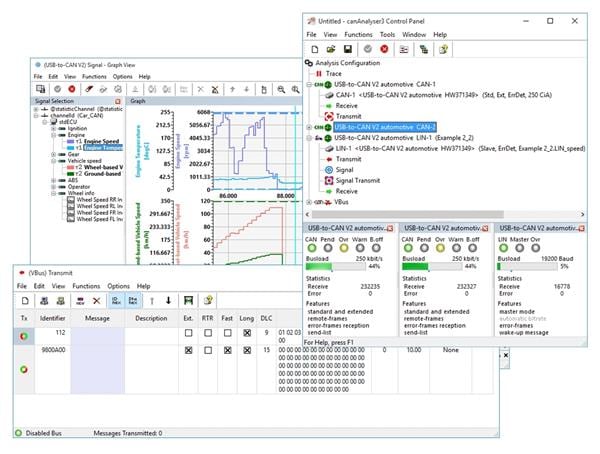Toggle Fast checkbox for identifier 9800A00
600x454 pixels.
coord(228,352)
